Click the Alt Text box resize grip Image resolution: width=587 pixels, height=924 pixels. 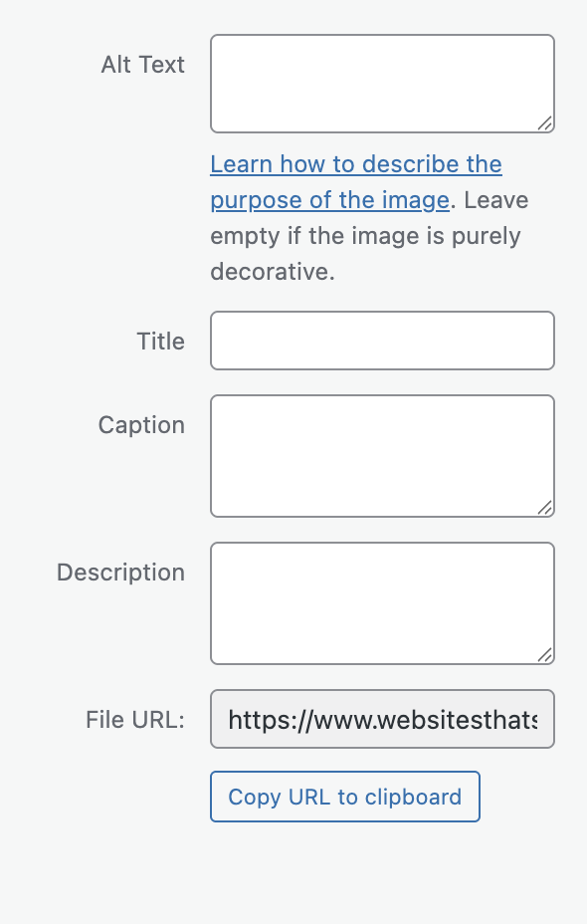point(546,123)
